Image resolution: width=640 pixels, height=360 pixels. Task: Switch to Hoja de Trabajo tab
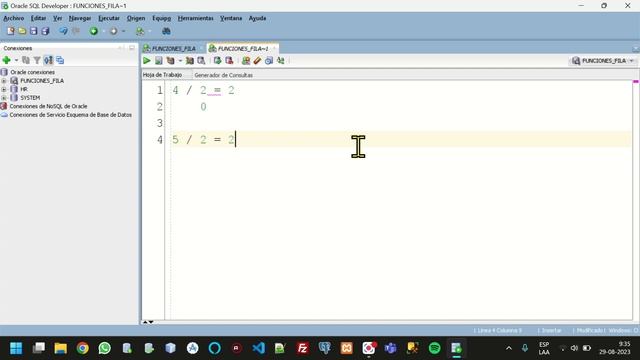pos(162,75)
